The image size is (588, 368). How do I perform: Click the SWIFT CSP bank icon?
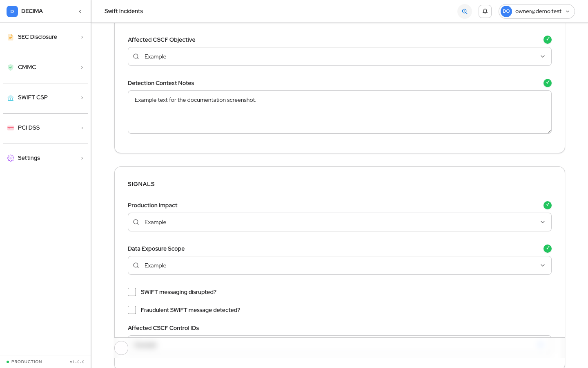coord(11,98)
